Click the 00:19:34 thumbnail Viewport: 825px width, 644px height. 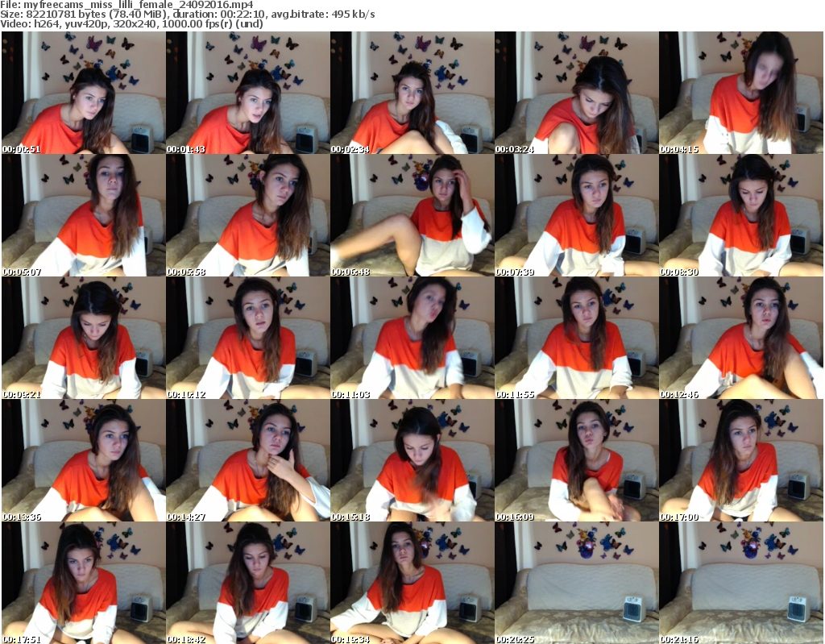(412, 584)
